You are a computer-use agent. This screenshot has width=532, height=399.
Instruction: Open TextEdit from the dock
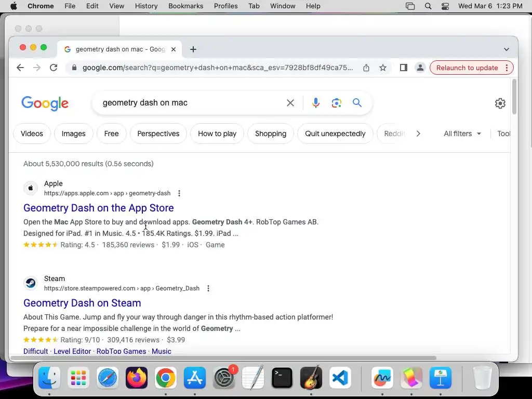[253, 378]
